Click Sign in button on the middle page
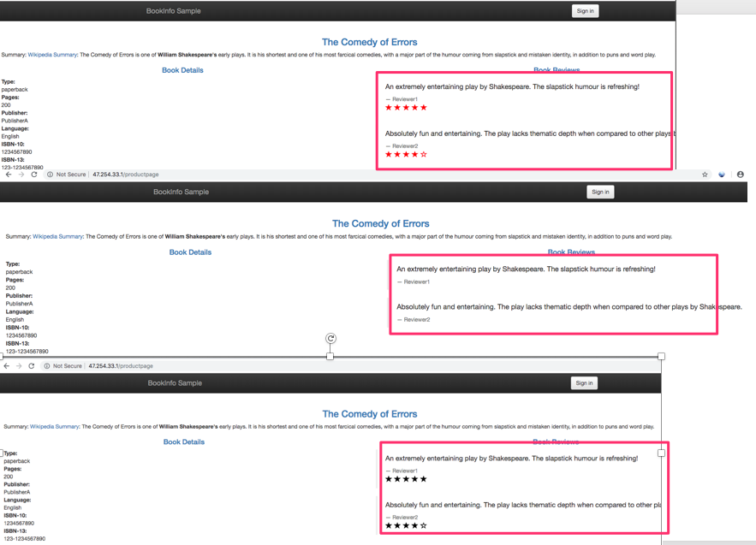This screenshot has height=545, width=756. 600,192
